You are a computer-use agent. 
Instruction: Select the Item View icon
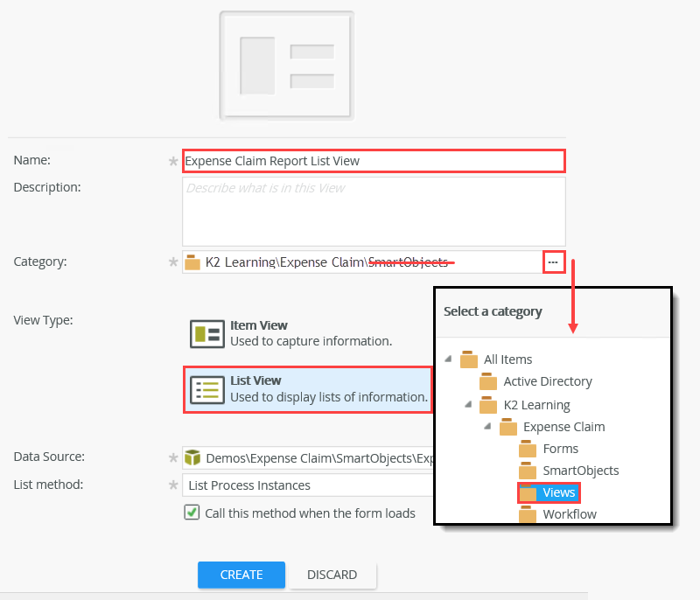point(207,333)
